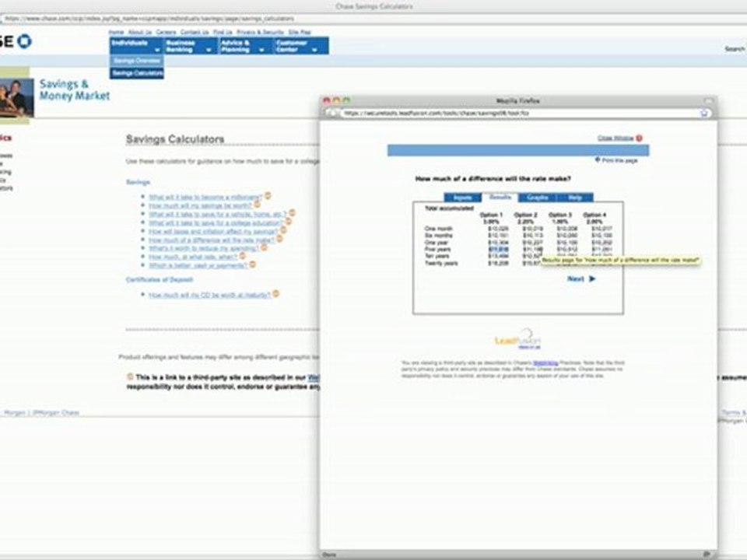Click printer icon beside Print this page
The image size is (747, 560).
coord(598,160)
